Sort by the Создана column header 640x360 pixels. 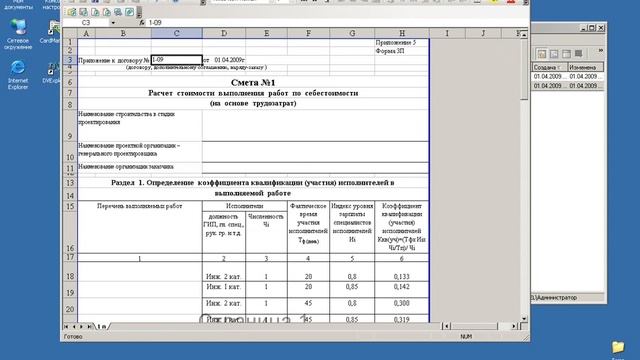coord(549,67)
